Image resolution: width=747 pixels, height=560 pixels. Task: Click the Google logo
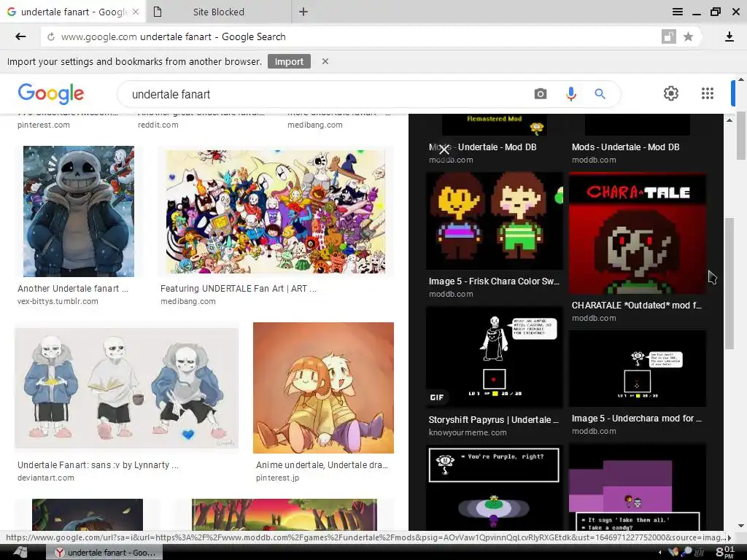(51, 94)
